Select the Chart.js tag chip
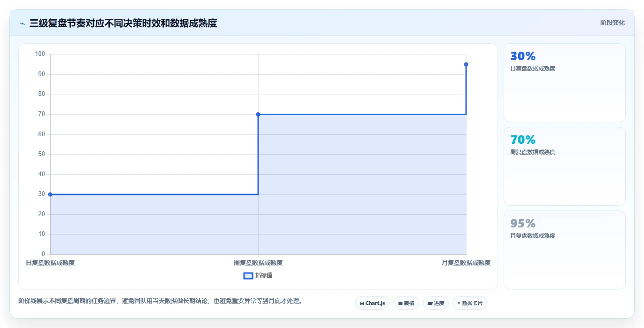Screen dimensions: 644x328 [372, 303]
